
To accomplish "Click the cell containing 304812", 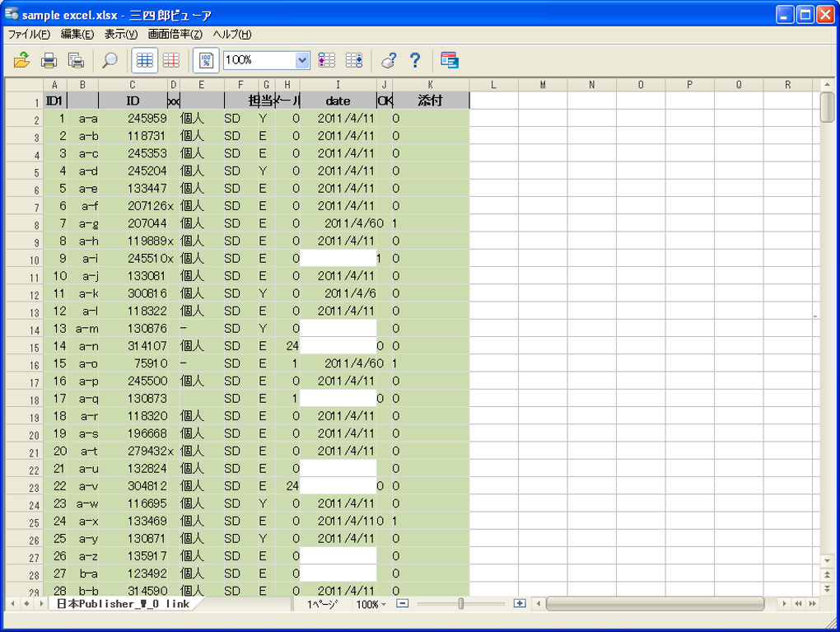I will [x=133, y=486].
